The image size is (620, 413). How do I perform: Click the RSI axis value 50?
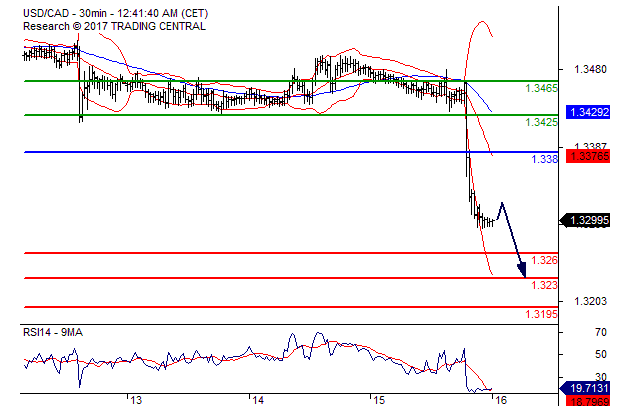[x=601, y=354]
